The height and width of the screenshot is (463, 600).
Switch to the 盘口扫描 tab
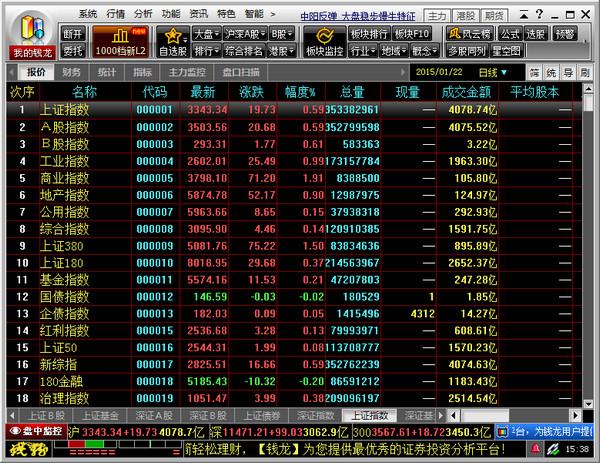[x=241, y=72]
